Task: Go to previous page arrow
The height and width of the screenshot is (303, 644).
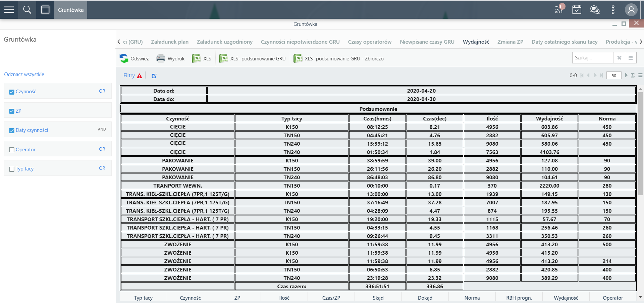Action: (588, 75)
